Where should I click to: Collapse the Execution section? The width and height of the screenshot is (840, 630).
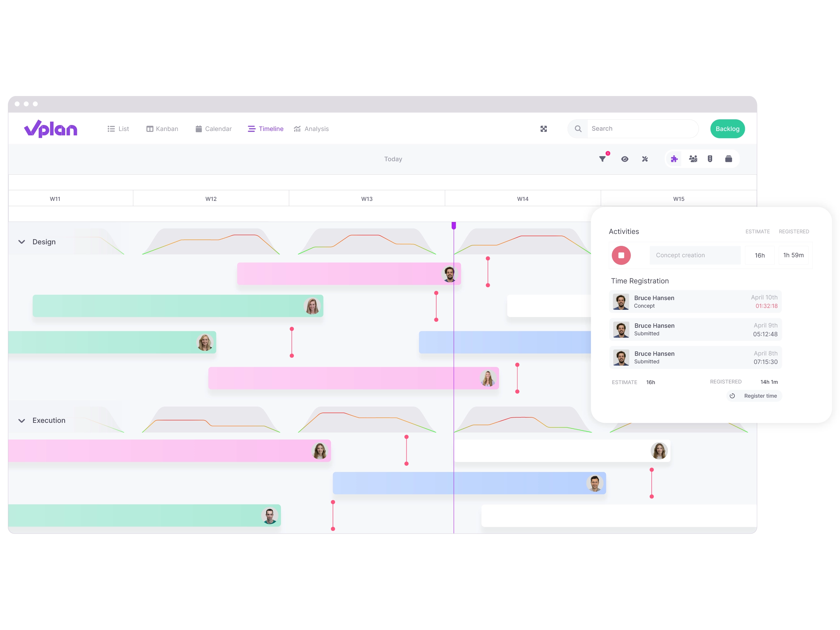(x=22, y=420)
